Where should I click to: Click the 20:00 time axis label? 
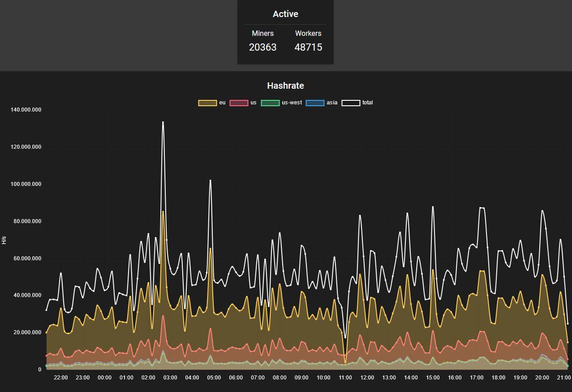[x=542, y=378]
